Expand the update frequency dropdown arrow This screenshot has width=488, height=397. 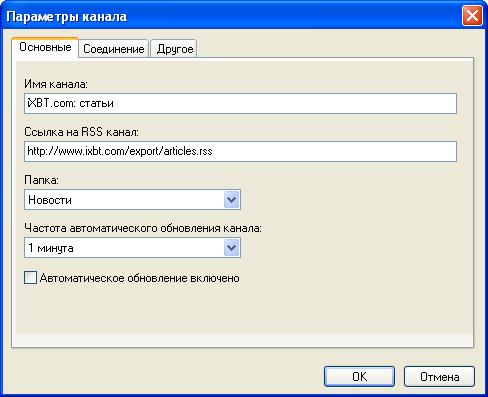(x=231, y=248)
